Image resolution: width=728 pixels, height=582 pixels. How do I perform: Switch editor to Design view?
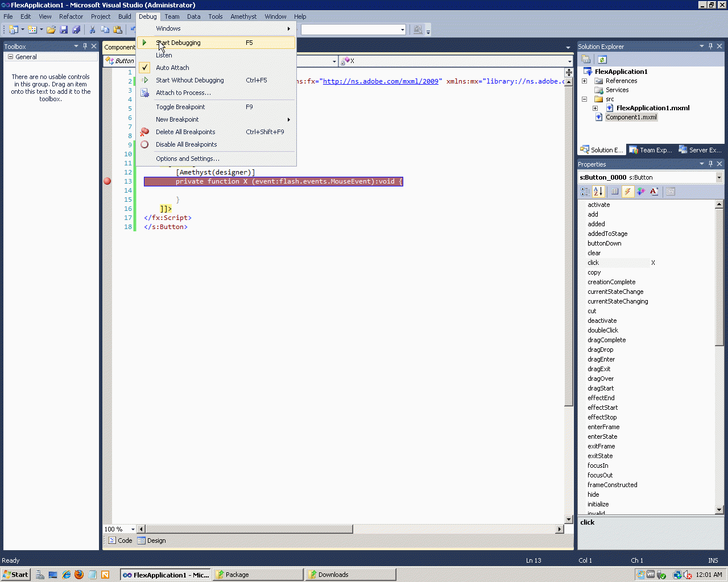[152, 541]
